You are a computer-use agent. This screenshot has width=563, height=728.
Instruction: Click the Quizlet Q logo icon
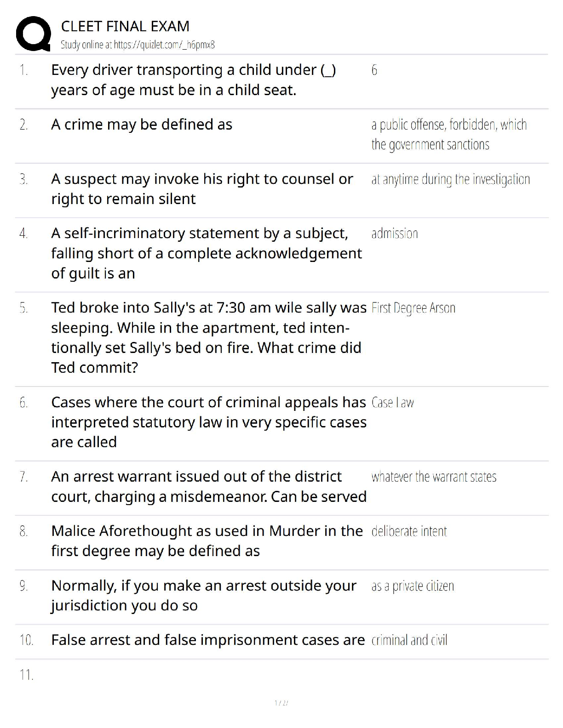(x=33, y=34)
